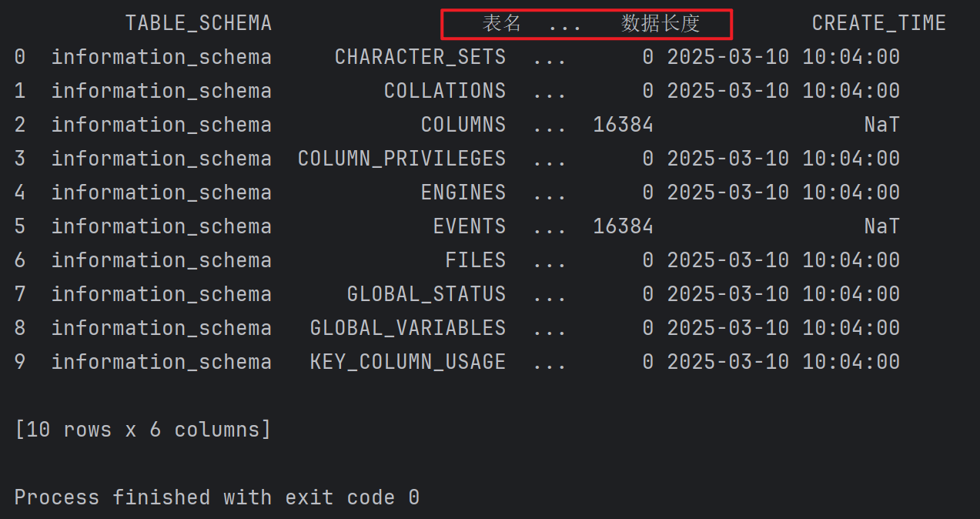This screenshot has width=980, height=519.
Task: Click the COLUMNS table name in row 2
Action: 463,125
